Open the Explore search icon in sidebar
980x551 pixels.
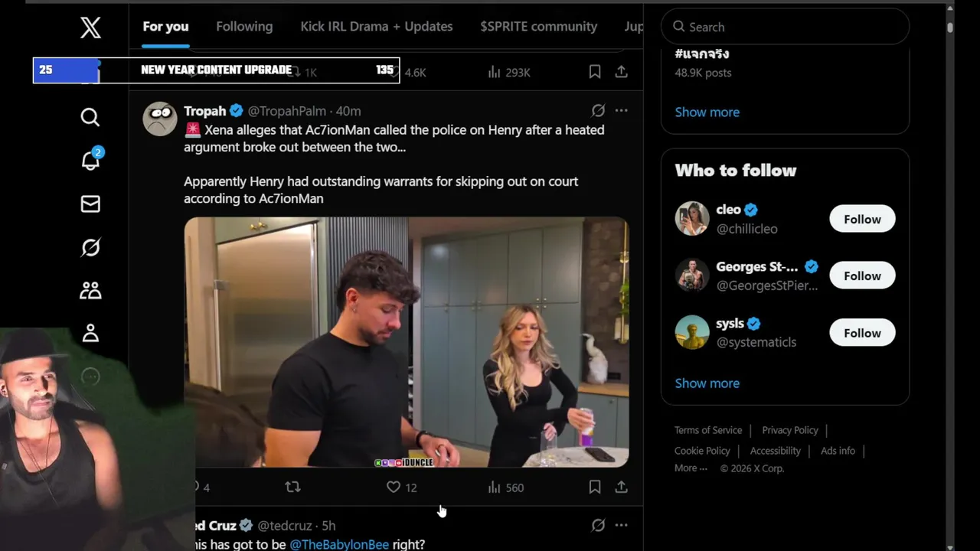point(90,117)
